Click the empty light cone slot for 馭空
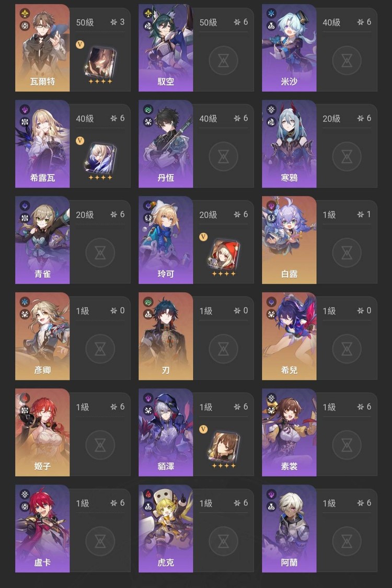Screen dimensions: 392x588 (x=223, y=60)
